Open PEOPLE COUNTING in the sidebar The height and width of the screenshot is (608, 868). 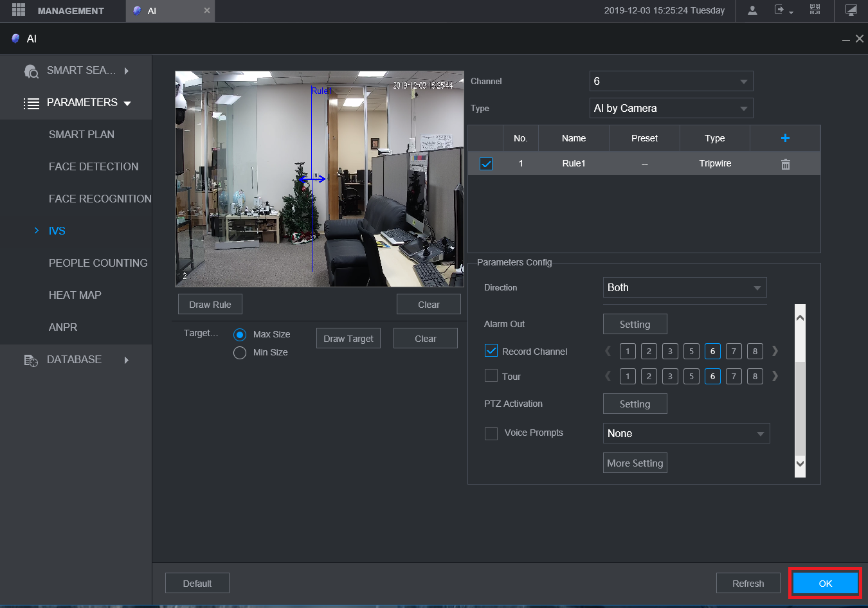[x=98, y=263]
